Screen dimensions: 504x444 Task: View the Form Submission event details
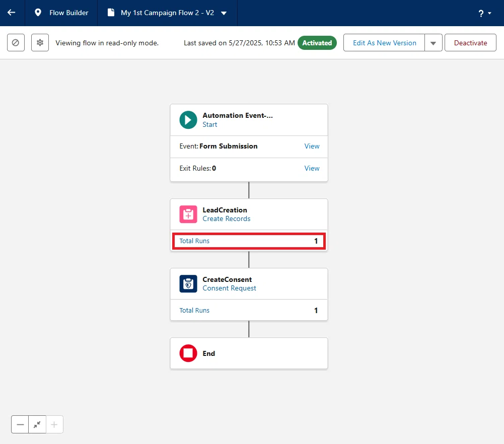click(x=312, y=146)
